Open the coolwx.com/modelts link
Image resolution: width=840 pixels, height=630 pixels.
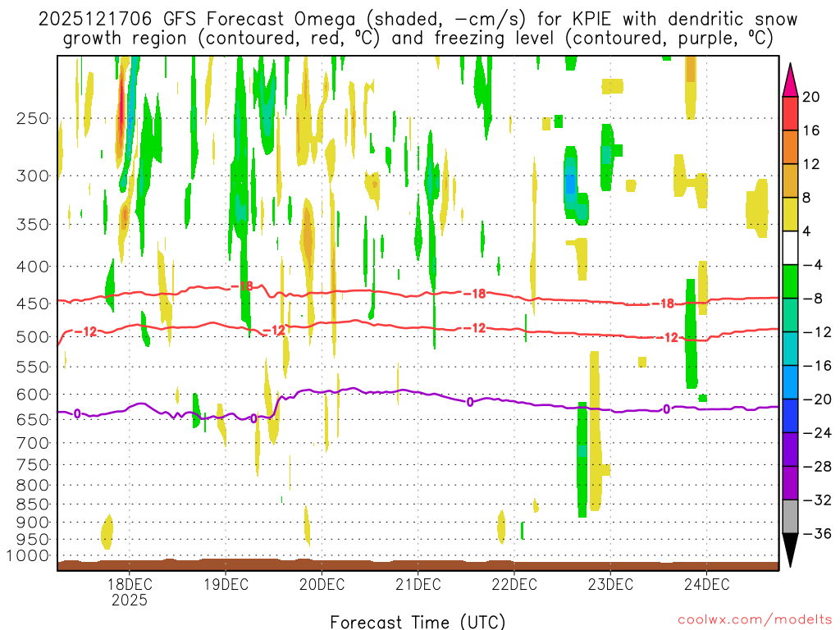[754, 620]
